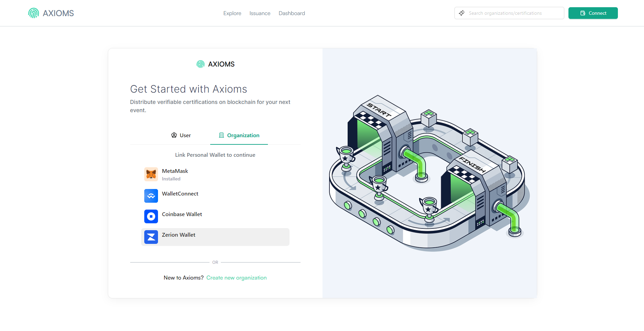The height and width of the screenshot is (331, 644).
Task: Click the fingerprint logo inside the card
Action: (x=201, y=64)
